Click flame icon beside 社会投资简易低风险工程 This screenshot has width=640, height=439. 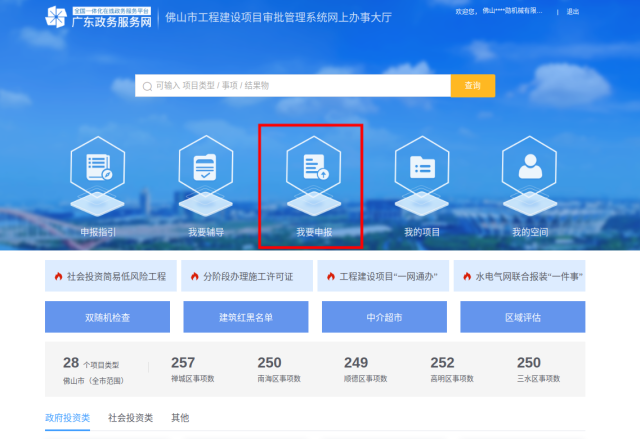(58, 276)
